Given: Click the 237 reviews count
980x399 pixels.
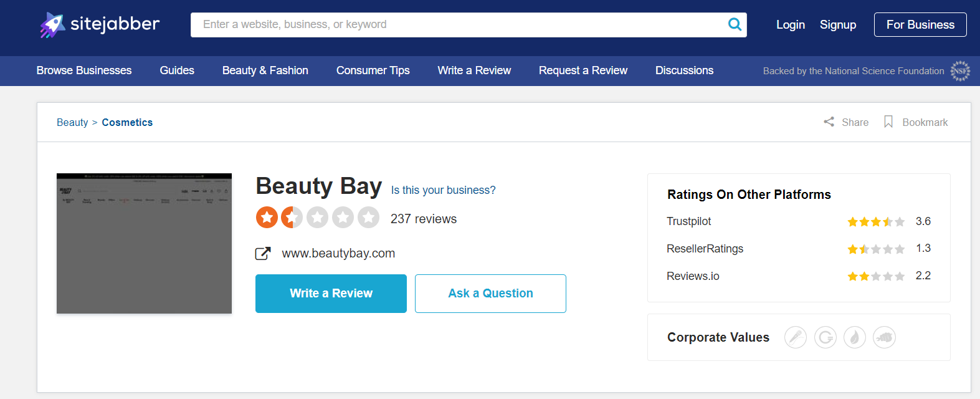Looking at the screenshot, I should 424,219.
